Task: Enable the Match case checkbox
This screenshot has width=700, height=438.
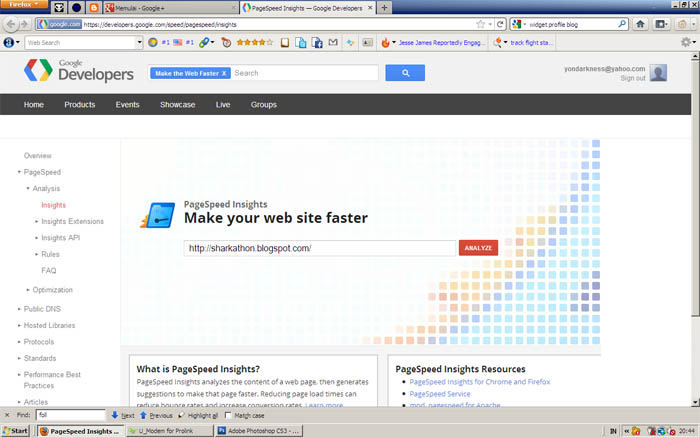Action: point(228,415)
